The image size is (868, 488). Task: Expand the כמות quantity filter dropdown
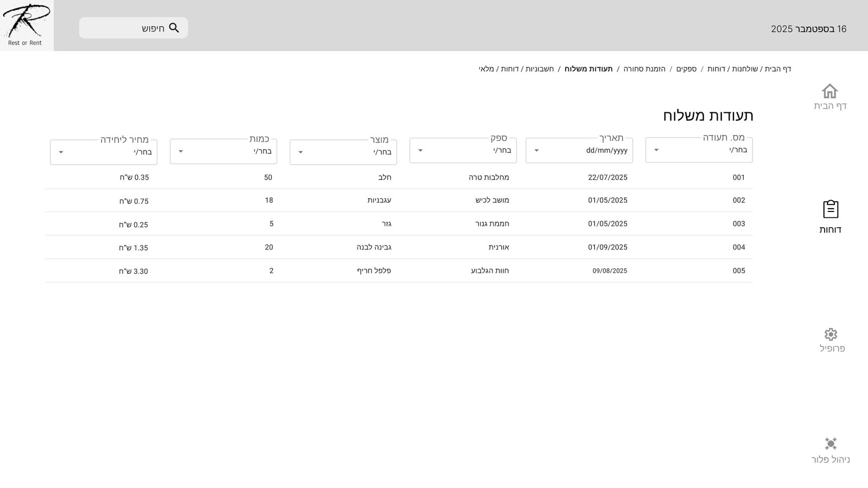click(x=223, y=151)
